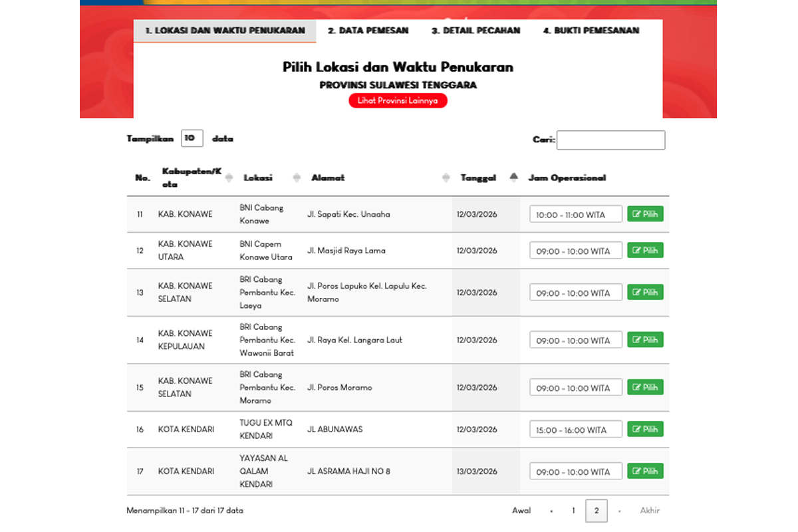Switch to 3. Detail Pecahan tab
This screenshot has height=532, width=798.
point(475,31)
